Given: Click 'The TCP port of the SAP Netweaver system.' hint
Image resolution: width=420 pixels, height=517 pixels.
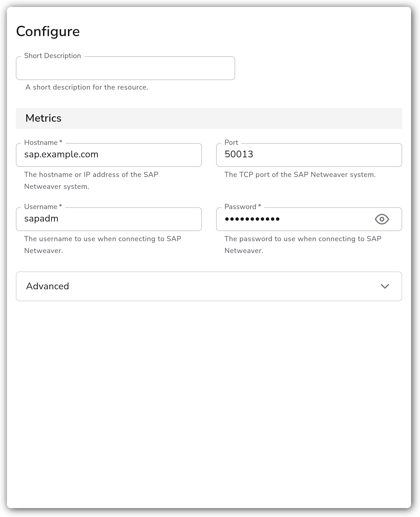Looking at the screenshot, I should pos(300,174).
